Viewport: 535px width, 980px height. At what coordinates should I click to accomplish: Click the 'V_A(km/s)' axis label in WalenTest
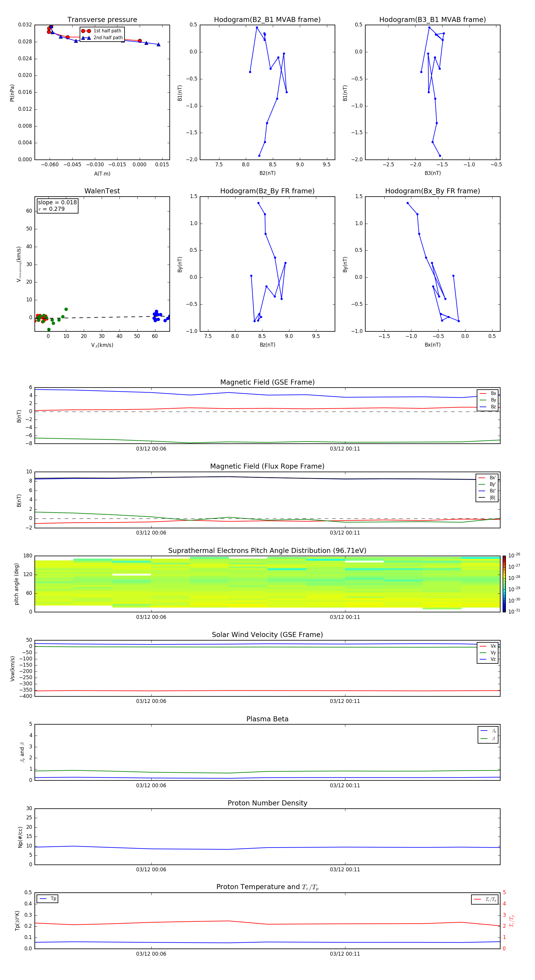tap(102, 345)
